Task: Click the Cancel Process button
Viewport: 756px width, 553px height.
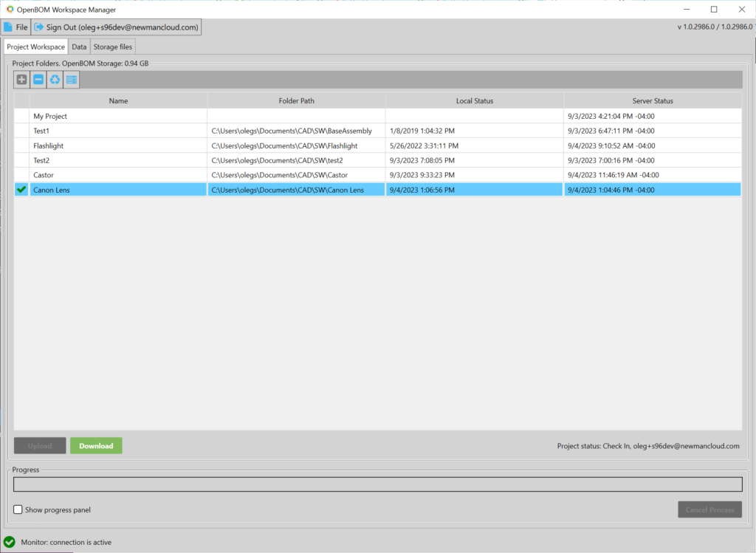Action: click(709, 509)
